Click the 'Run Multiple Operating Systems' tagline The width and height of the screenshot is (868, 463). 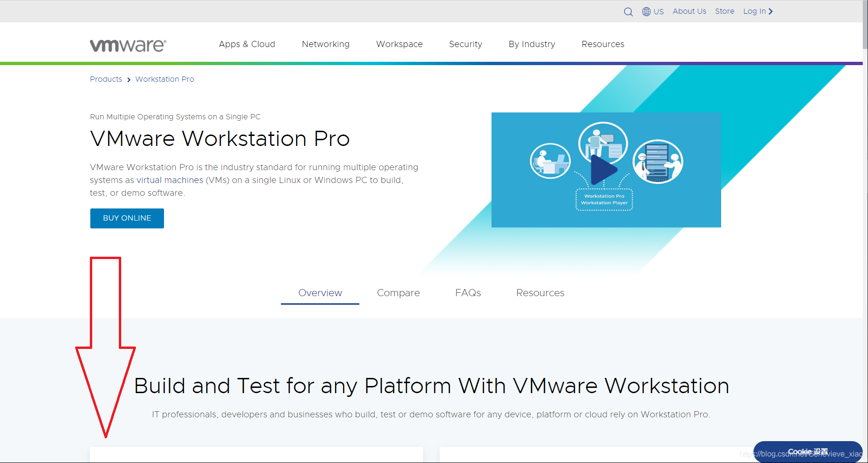click(x=175, y=117)
